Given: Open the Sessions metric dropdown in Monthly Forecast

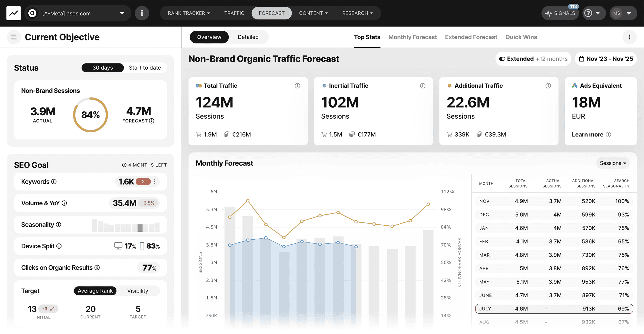Looking at the screenshot, I should tap(613, 163).
